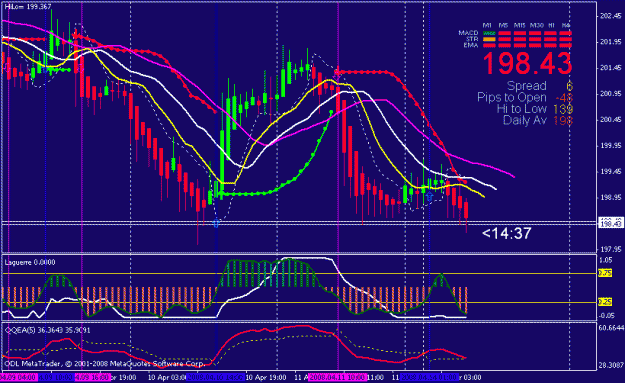Click the blue up arrow near the last candles
Viewport: 625px width, 383px height.
429,196
